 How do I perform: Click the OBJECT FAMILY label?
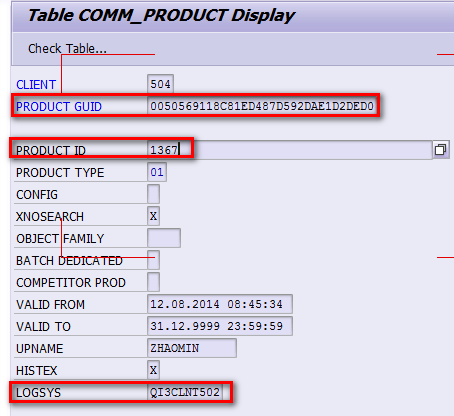pyautogui.click(x=60, y=239)
